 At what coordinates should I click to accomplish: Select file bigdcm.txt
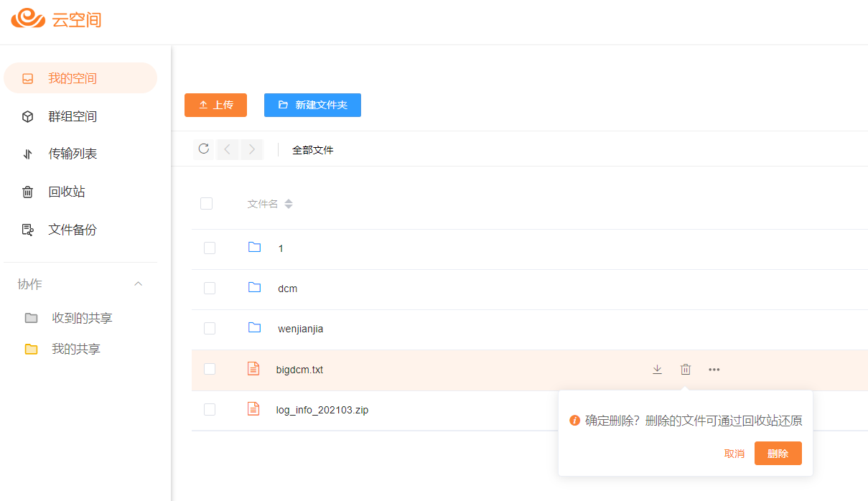tap(299, 370)
